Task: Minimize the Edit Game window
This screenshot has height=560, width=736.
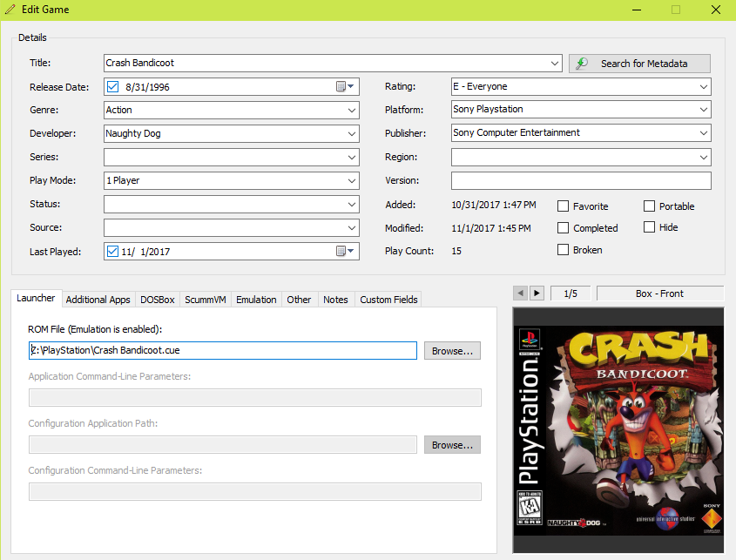Action: click(x=637, y=10)
